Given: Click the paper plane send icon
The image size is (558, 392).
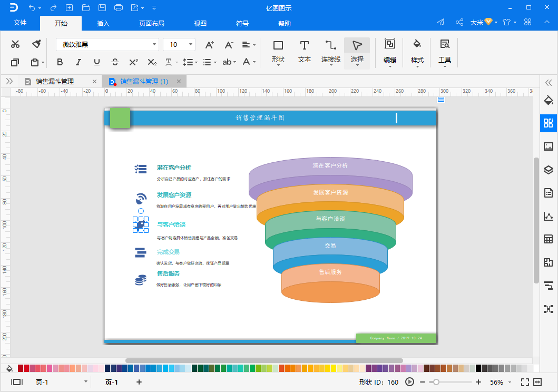Looking at the screenshot, I should point(441,22).
